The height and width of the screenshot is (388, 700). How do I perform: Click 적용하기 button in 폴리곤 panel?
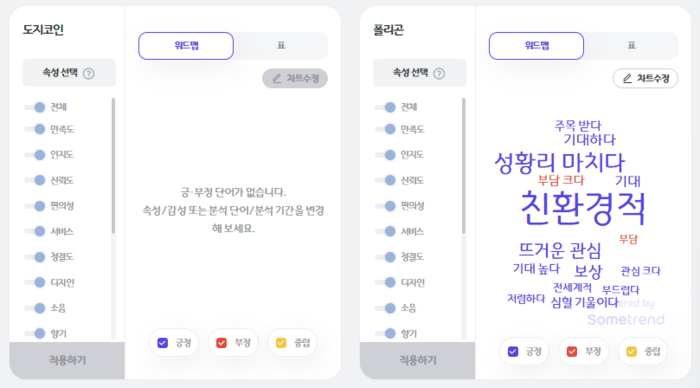(417, 360)
